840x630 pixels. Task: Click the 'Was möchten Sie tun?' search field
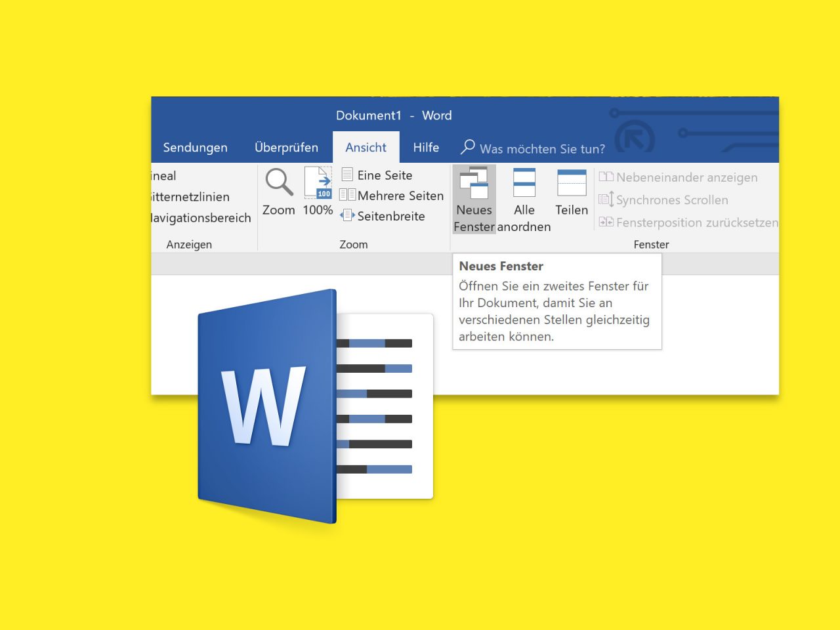coord(542,149)
